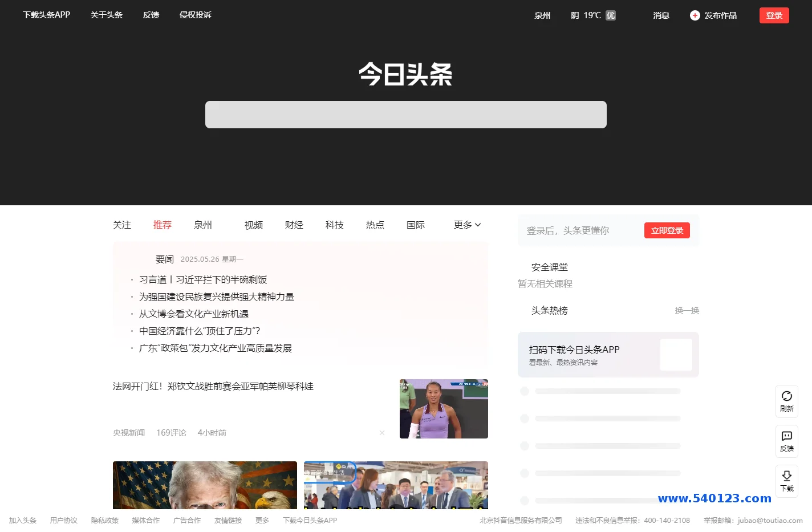
Task: Open 为强国建设民族复兴提供强大精神力量 headline
Action: point(217,297)
